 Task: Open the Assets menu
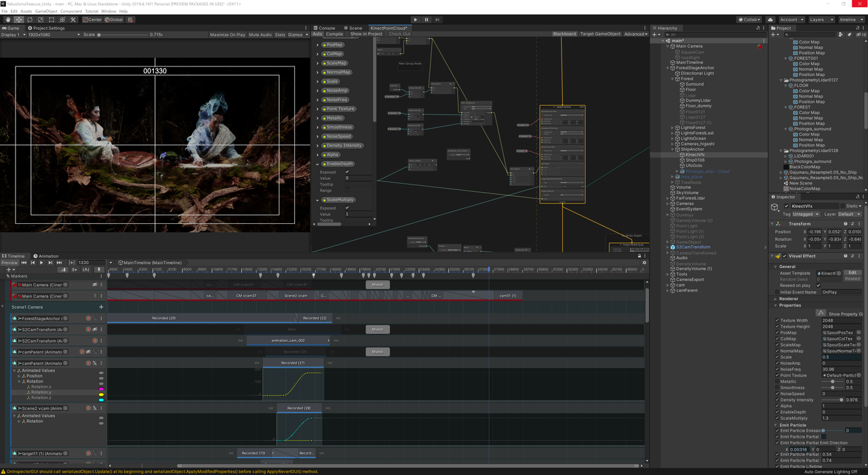pyautogui.click(x=26, y=12)
